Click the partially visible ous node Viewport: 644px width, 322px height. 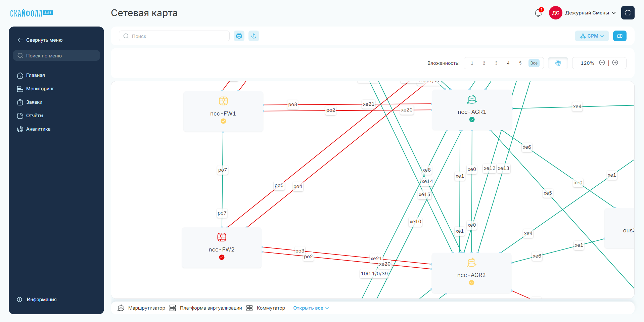tap(619, 228)
